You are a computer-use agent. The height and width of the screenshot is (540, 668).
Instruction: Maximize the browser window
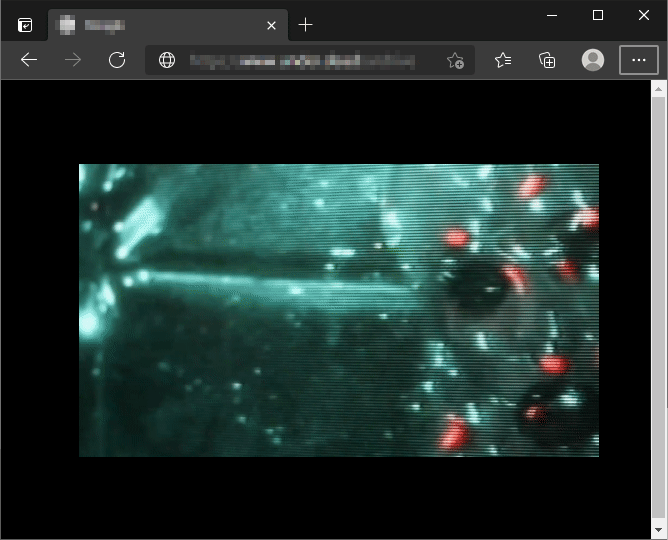click(598, 15)
